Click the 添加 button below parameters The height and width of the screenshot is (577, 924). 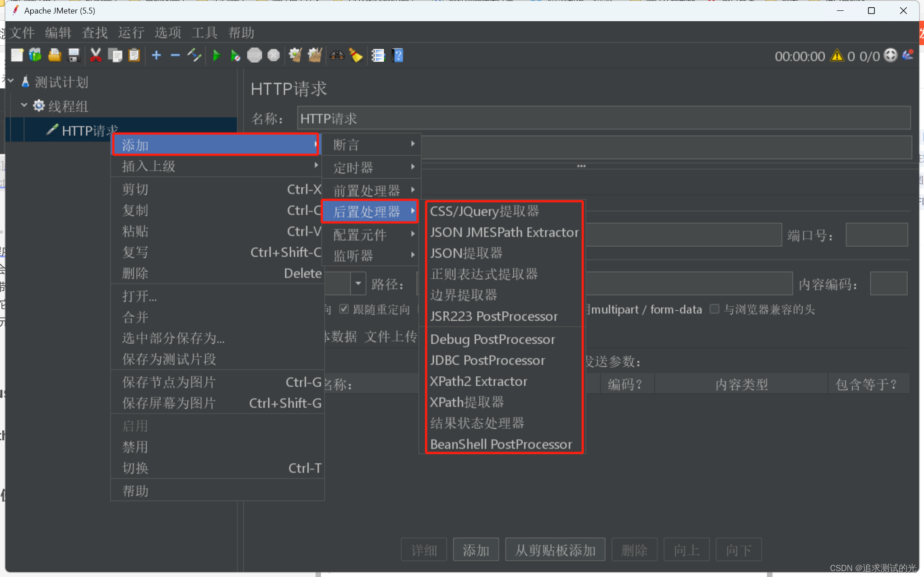click(x=476, y=550)
